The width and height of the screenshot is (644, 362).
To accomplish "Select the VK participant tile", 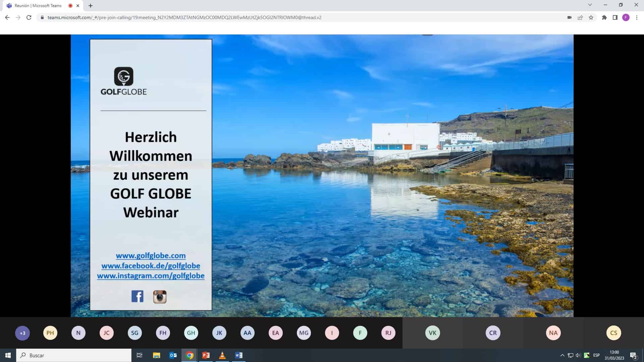I will point(432,333).
